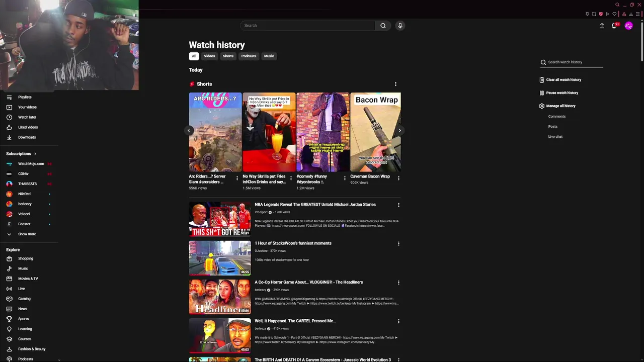Open more options for the Shorts shelf
Image resolution: width=644 pixels, height=362 pixels.
[x=395, y=84]
